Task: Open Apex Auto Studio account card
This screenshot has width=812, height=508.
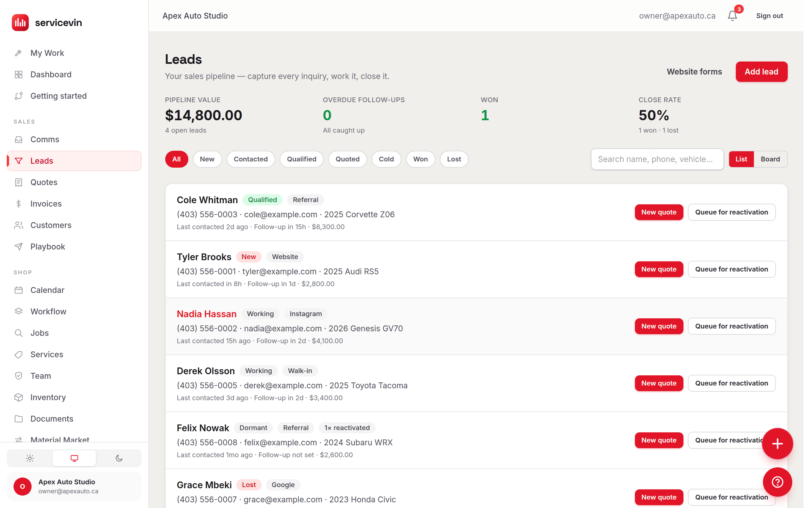Action: point(74,487)
